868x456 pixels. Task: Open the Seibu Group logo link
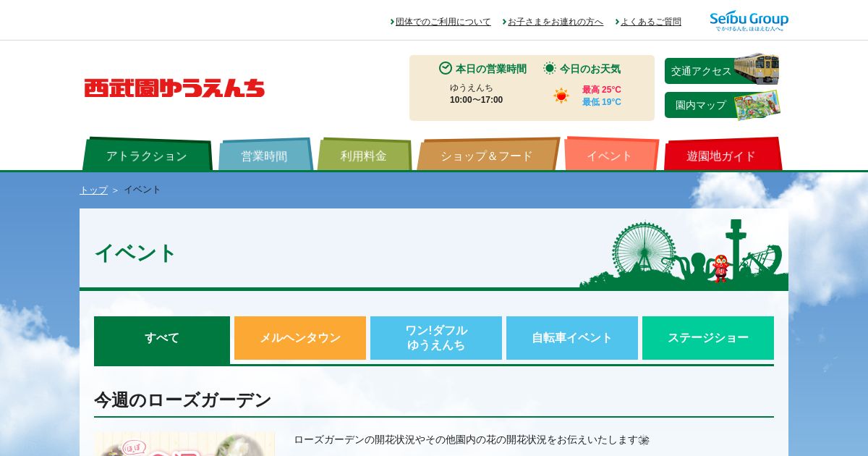click(749, 21)
